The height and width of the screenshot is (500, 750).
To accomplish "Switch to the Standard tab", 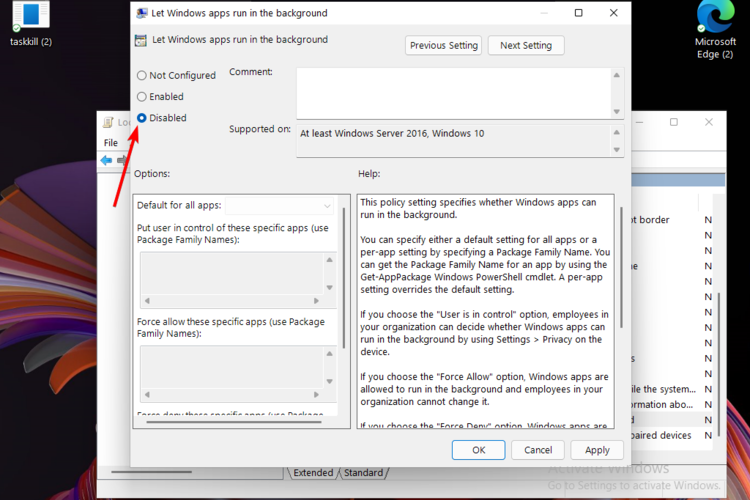I will pos(364,473).
